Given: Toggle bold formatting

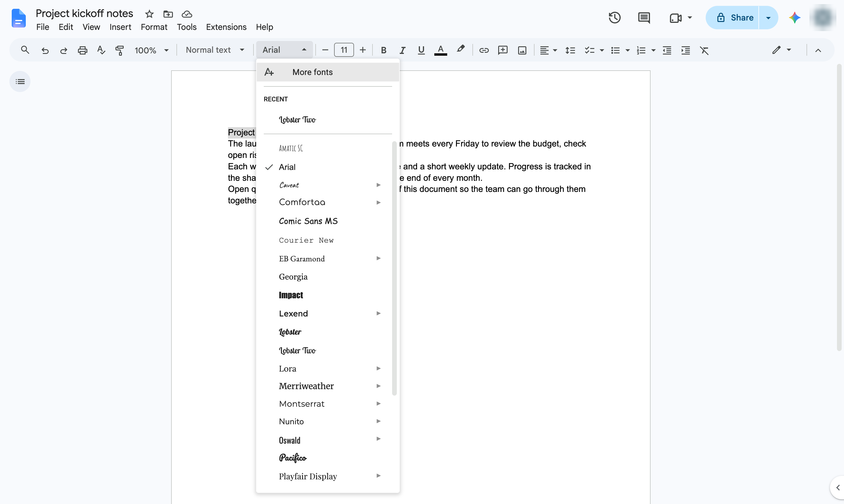Looking at the screenshot, I should pos(383,50).
